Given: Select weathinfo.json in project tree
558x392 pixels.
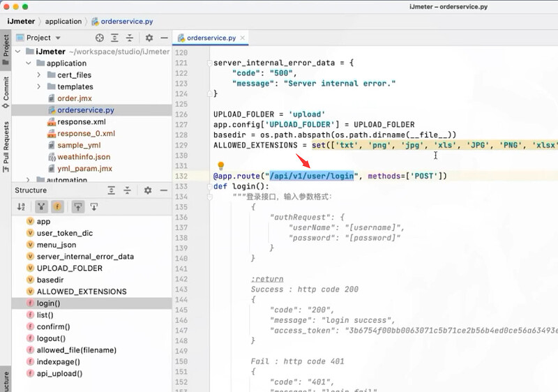Looking at the screenshot, I should click(84, 157).
